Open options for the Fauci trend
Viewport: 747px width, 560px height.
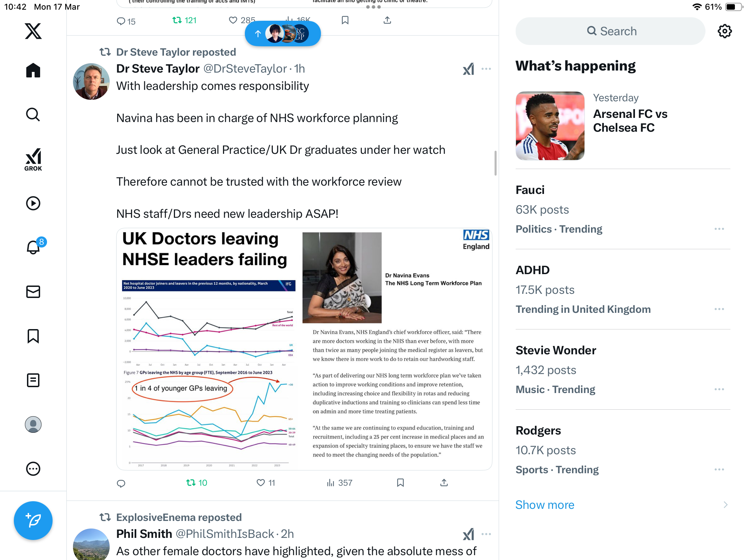[x=719, y=229]
